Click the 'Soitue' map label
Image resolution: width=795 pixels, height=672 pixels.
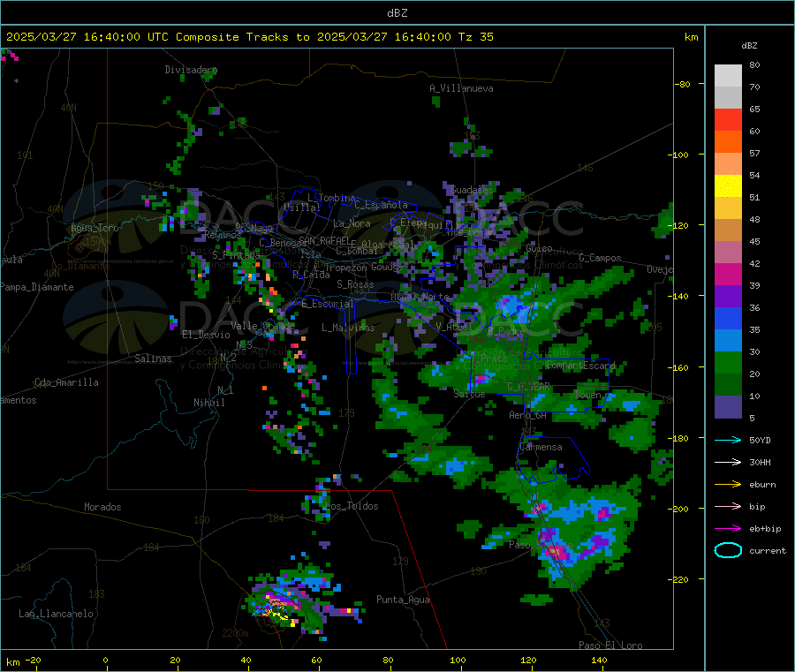(469, 394)
